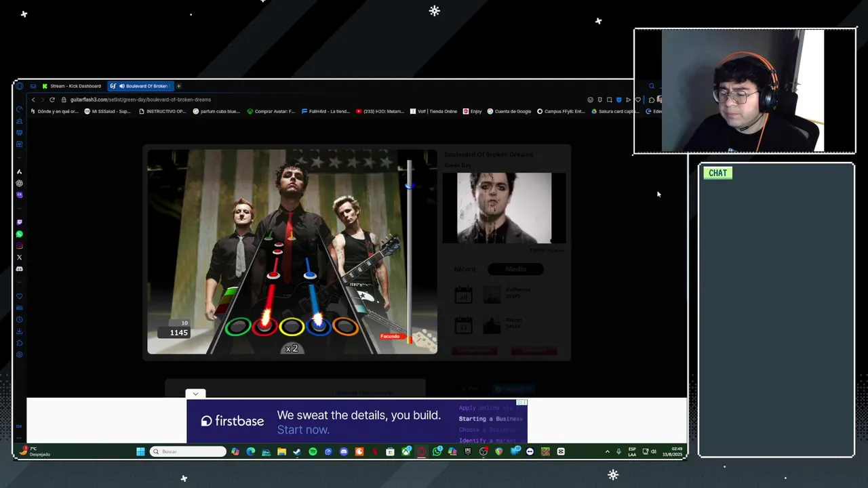Open weather widget showing 7°C Despejado
Viewport: 868px width, 488px height.
(35, 451)
